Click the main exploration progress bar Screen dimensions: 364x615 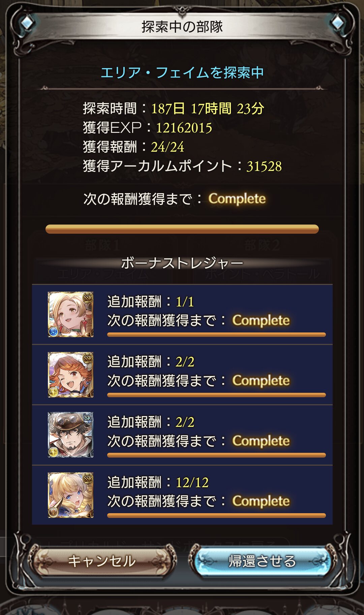pos(182,229)
